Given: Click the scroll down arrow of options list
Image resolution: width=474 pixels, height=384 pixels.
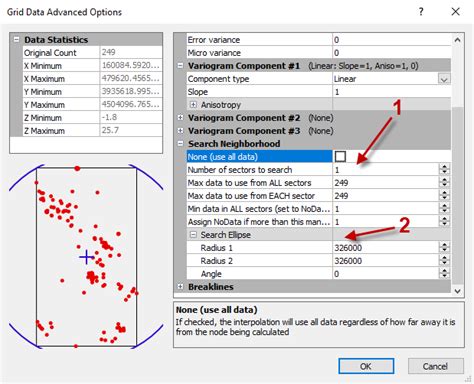Looking at the screenshot, I should coord(458,291).
